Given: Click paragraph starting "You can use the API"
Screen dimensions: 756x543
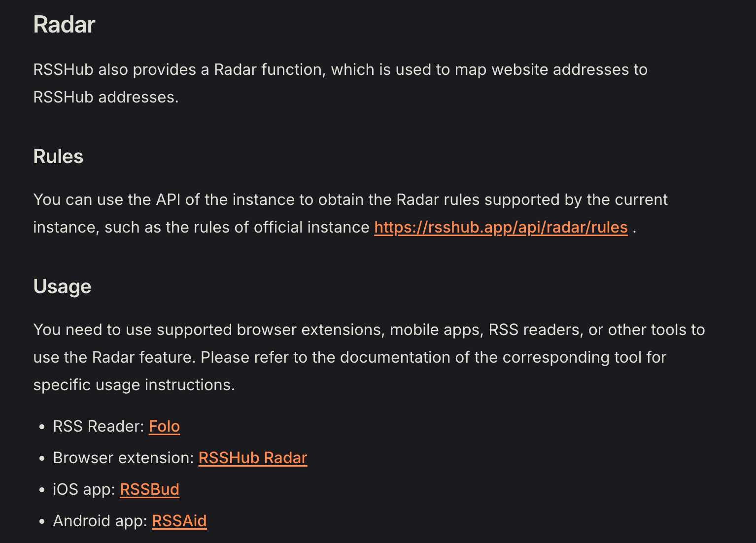Looking at the screenshot, I should 350,213.
